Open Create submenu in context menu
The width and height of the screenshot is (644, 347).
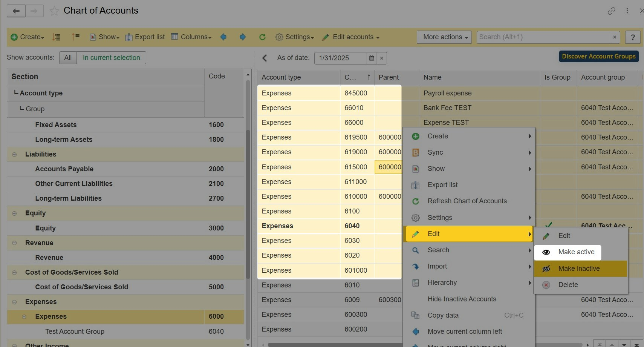469,136
